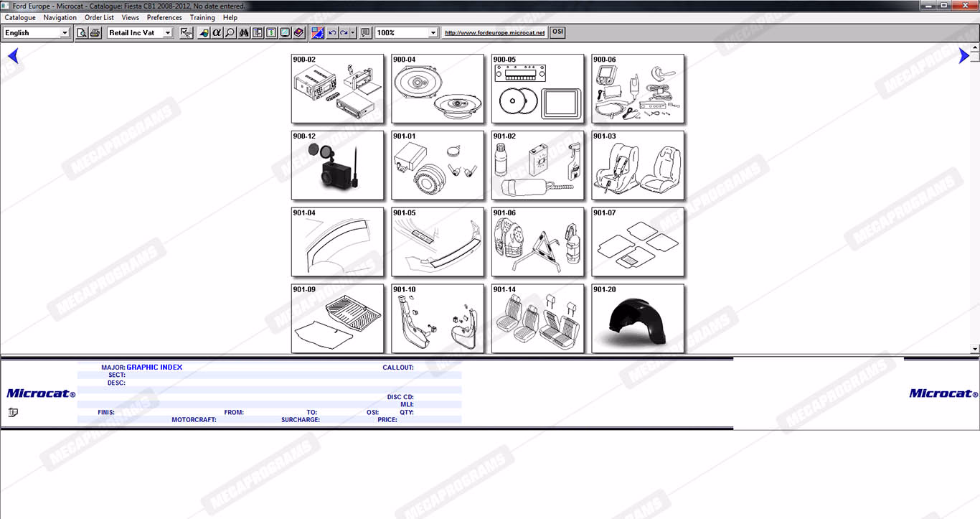The height and width of the screenshot is (519, 980).
Task: Click the scrollbar down arrow of graphic index
Action: click(x=974, y=349)
